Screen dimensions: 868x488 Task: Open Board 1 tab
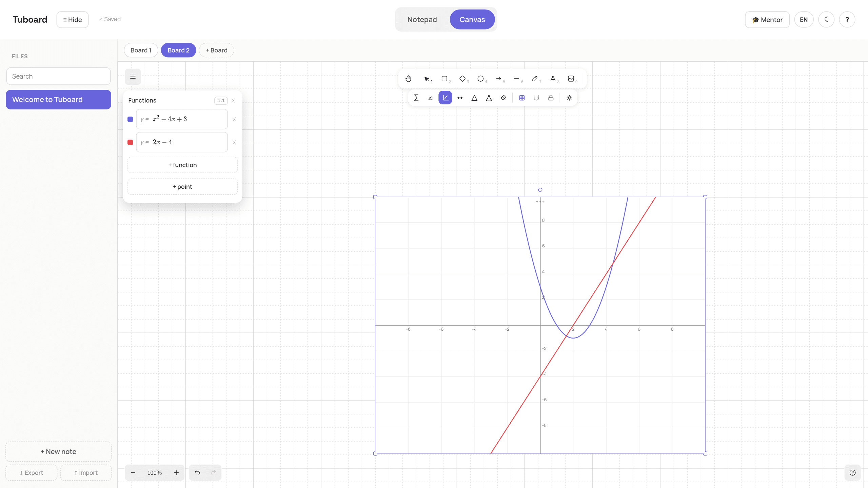[x=141, y=50]
